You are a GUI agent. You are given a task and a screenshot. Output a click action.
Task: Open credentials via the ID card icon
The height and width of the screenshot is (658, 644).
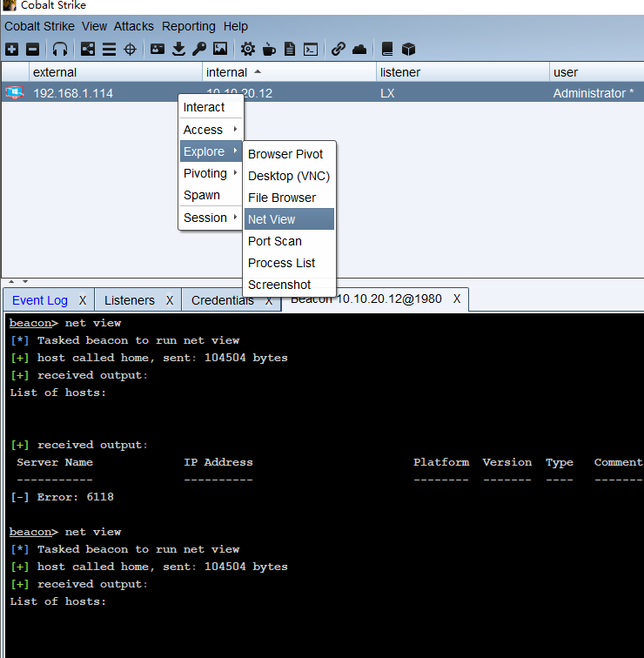click(x=158, y=49)
